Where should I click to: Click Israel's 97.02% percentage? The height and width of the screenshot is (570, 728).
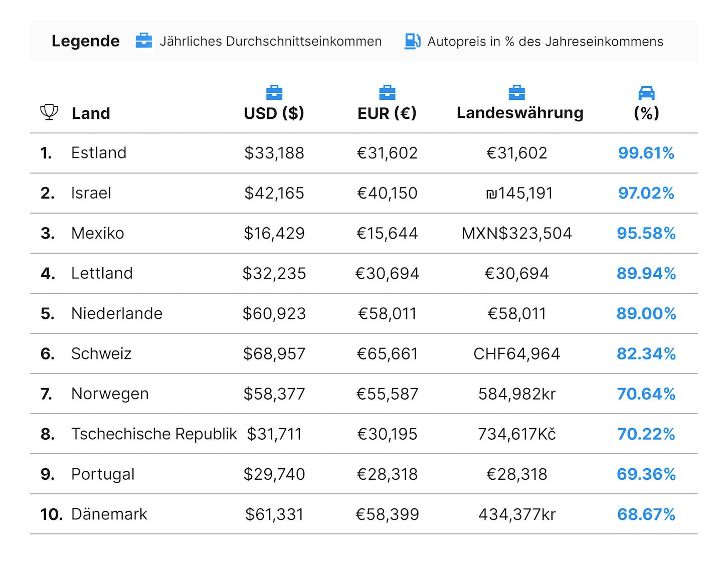click(646, 193)
